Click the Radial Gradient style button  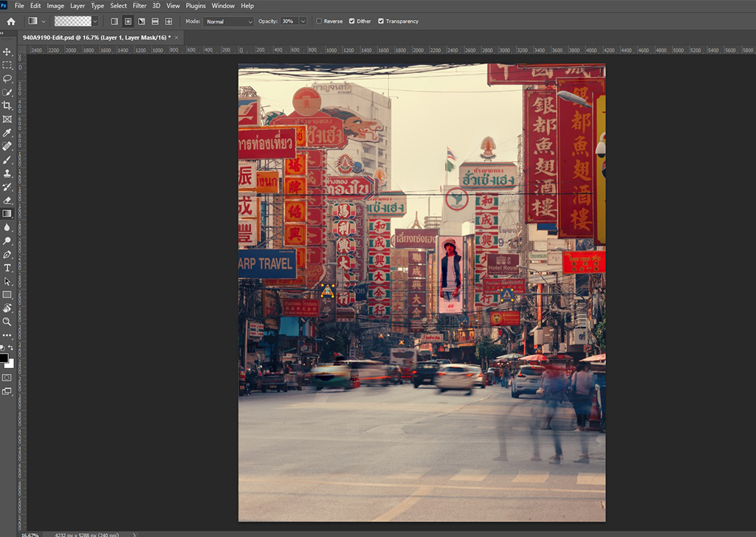pyautogui.click(x=128, y=21)
